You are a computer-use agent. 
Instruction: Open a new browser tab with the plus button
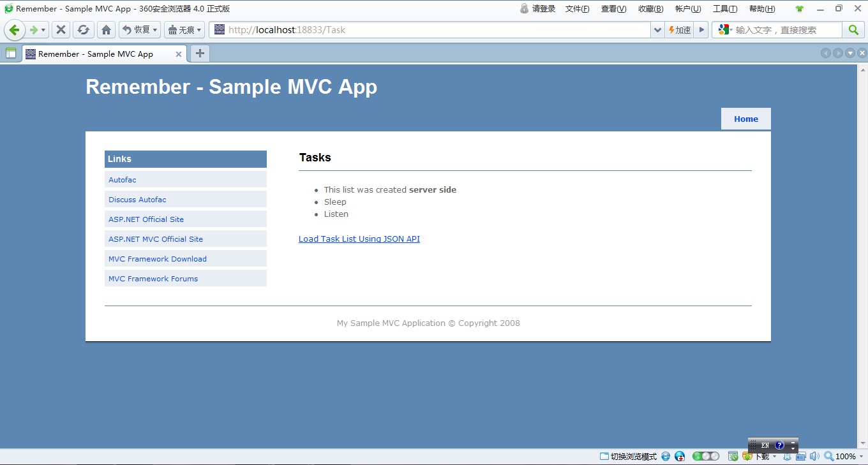(x=200, y=54)
